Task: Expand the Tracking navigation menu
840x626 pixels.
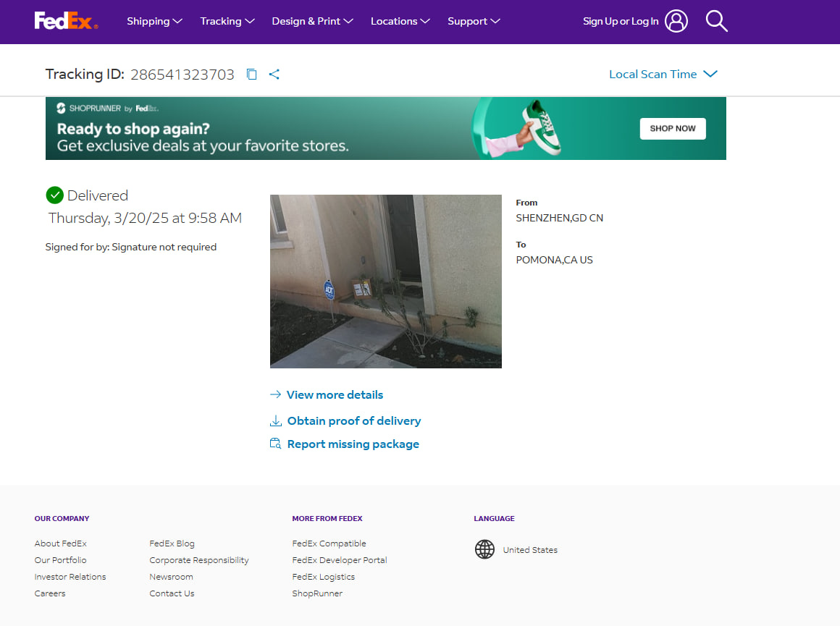Action: pyautogui.click(x=227, y=21)
